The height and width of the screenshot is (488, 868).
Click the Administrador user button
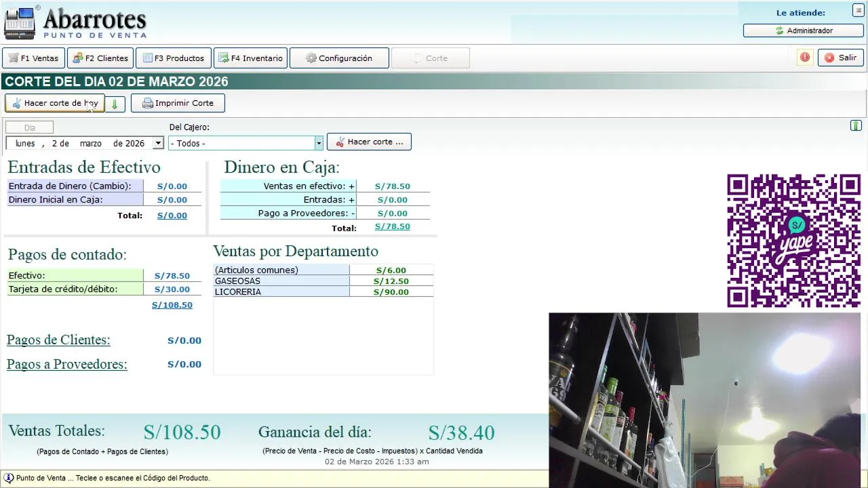[x=804, y=30]
